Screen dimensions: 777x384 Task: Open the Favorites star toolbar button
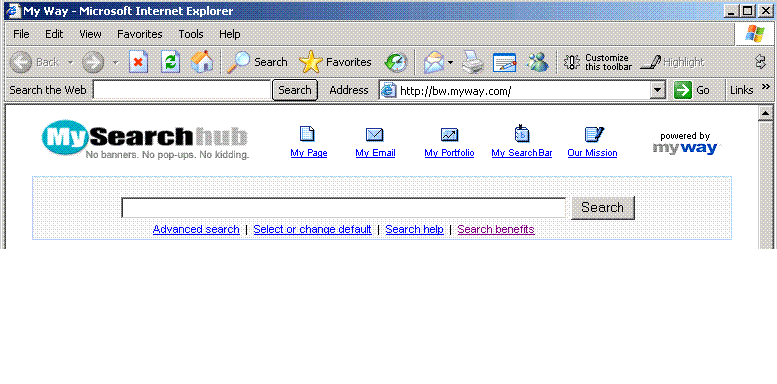[335, 62]
